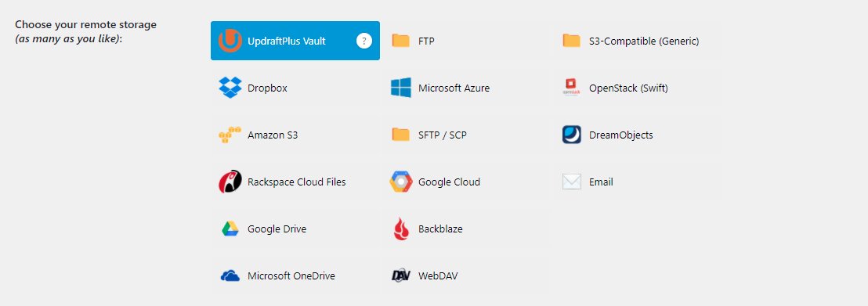Screen dimensions: 868x306
Task: Click the Rackspace Cloud Files icon
Action: tap(230, 182)
